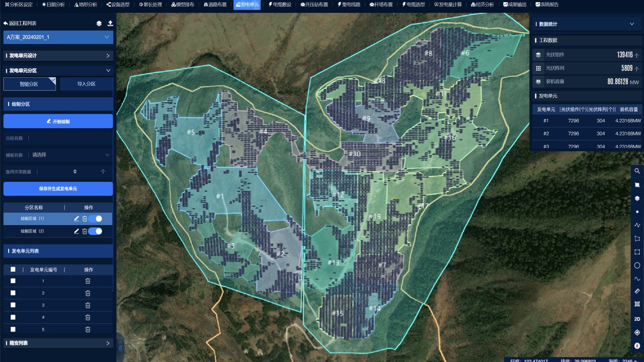
Task: Collapse left panel with double-arrow handle
Action: coord(121,348)
